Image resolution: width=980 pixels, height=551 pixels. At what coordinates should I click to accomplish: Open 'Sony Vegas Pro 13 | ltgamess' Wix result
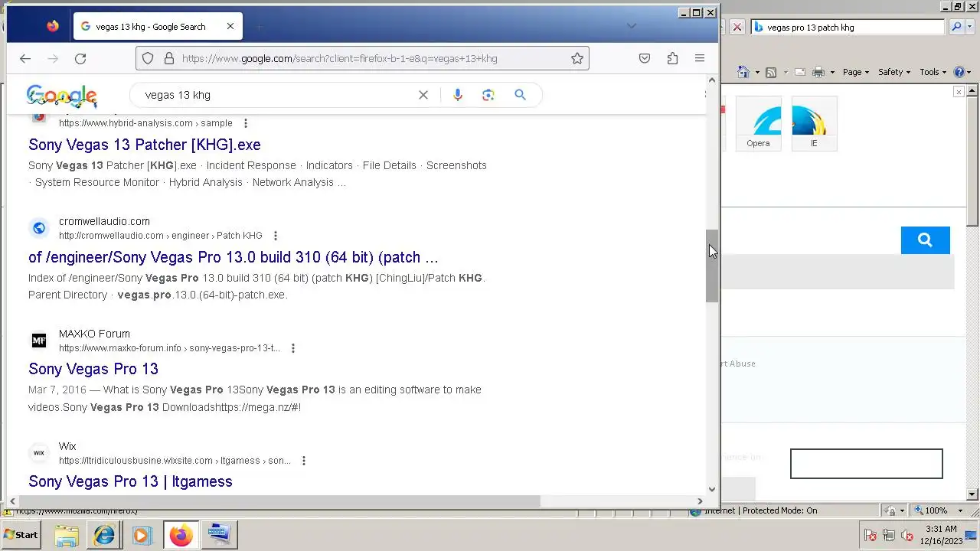[130, 481]
